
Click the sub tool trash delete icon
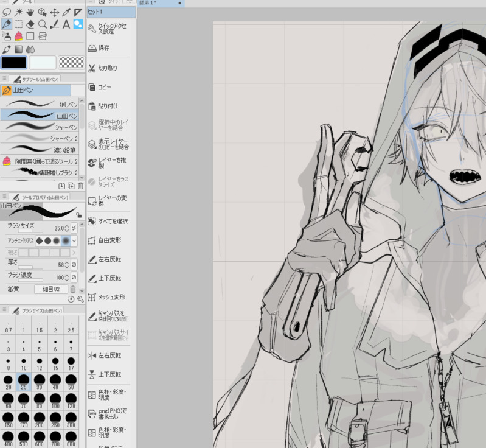(x=80, y=186)
